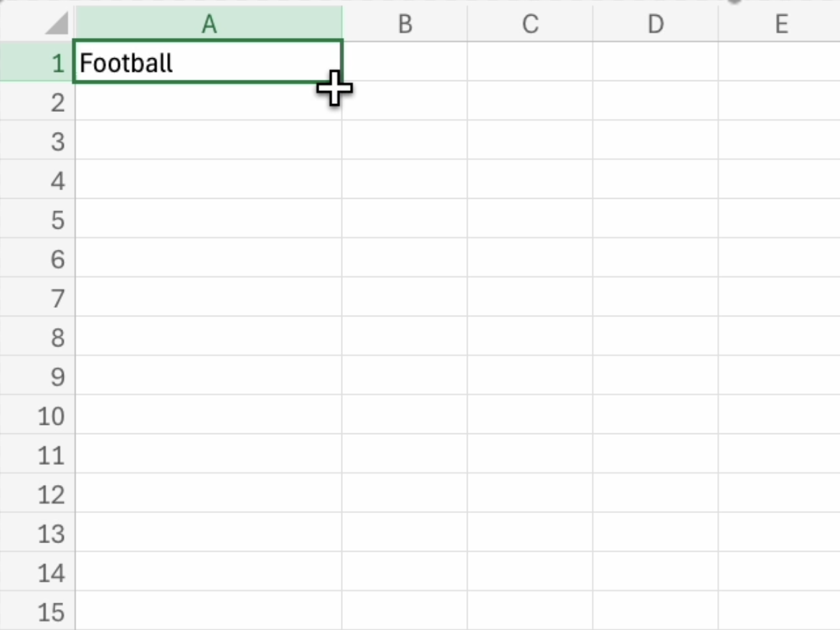Select the entire column D header
The width and height of the screenshot is (840, 630).
pyautogui.click(x=655, y=23)
